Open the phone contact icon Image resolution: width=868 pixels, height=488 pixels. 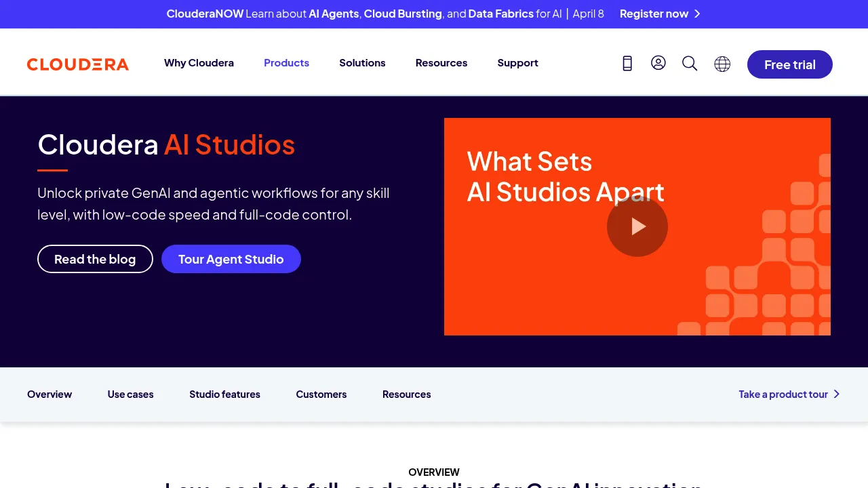click(x=627, y=63)
